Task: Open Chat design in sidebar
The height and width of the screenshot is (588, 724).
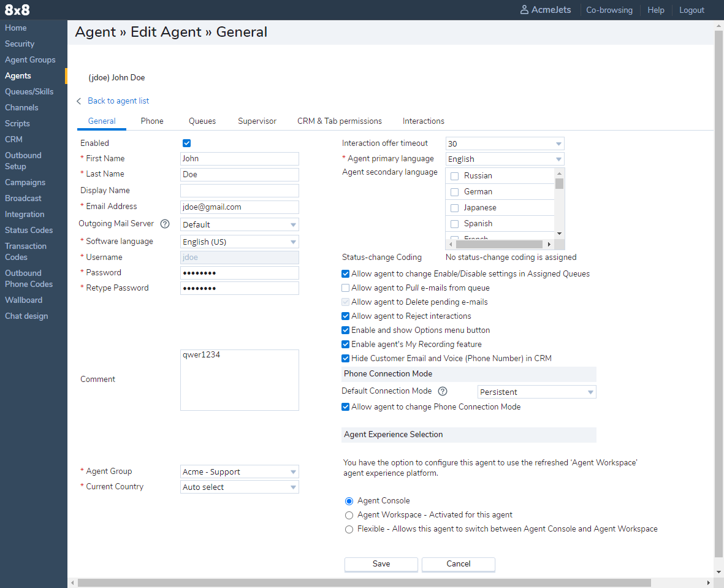Action: tap(26, 316)
